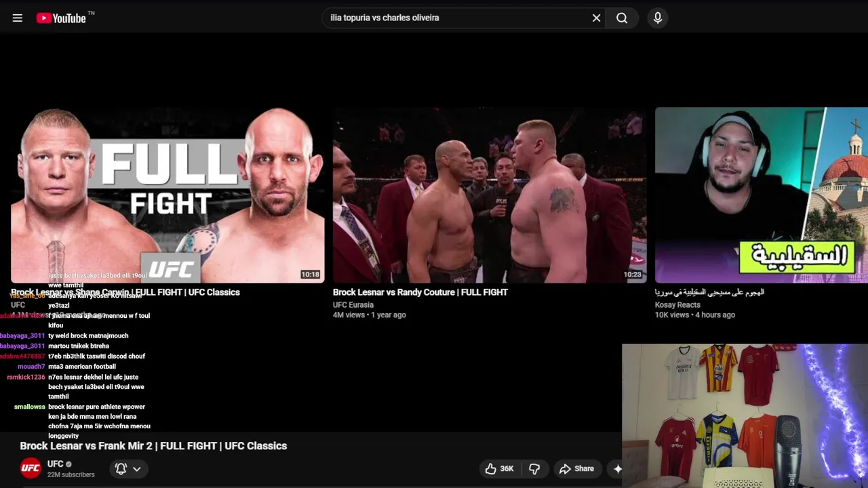Click chat message 'martou tnikek btreha'
The image size is (868, 488).
(79, 346)
